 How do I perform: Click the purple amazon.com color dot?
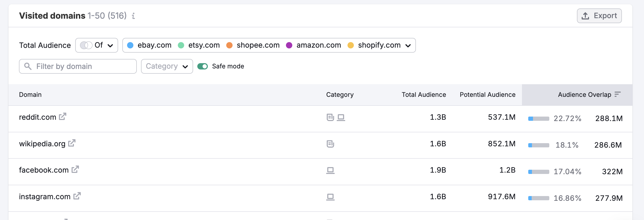[x=289, y=45]
